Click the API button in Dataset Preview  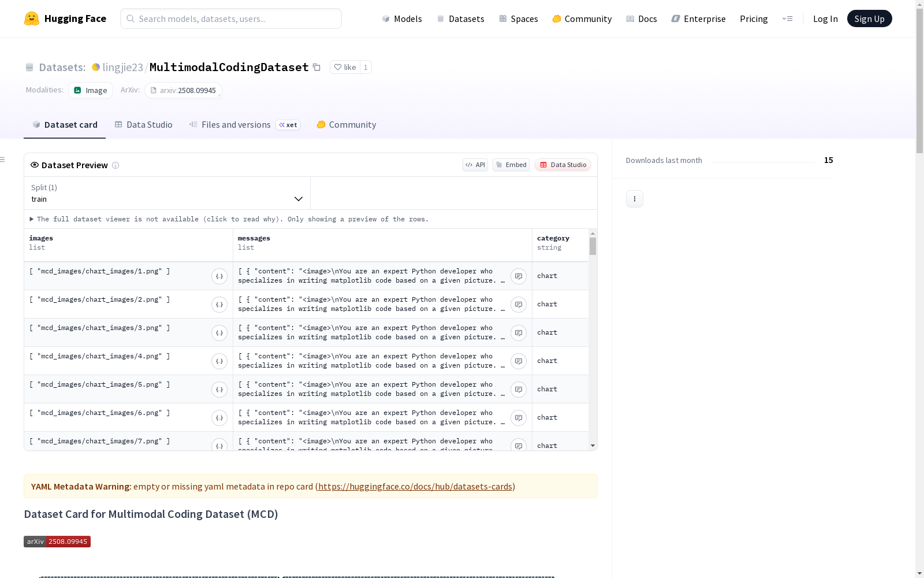click(475, 165)
